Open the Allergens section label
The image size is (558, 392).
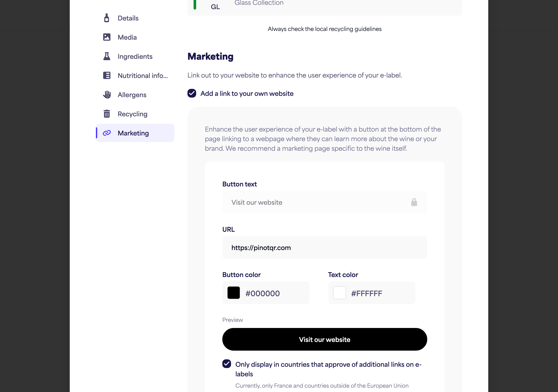coord(132,95)
